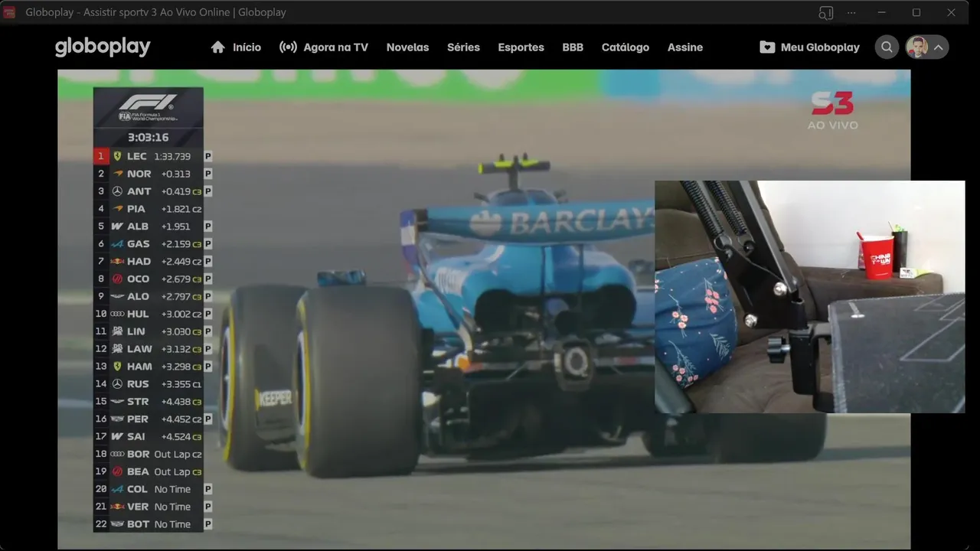
Task: Expand the profile menu chevron
Action: [x=939, y=47]
